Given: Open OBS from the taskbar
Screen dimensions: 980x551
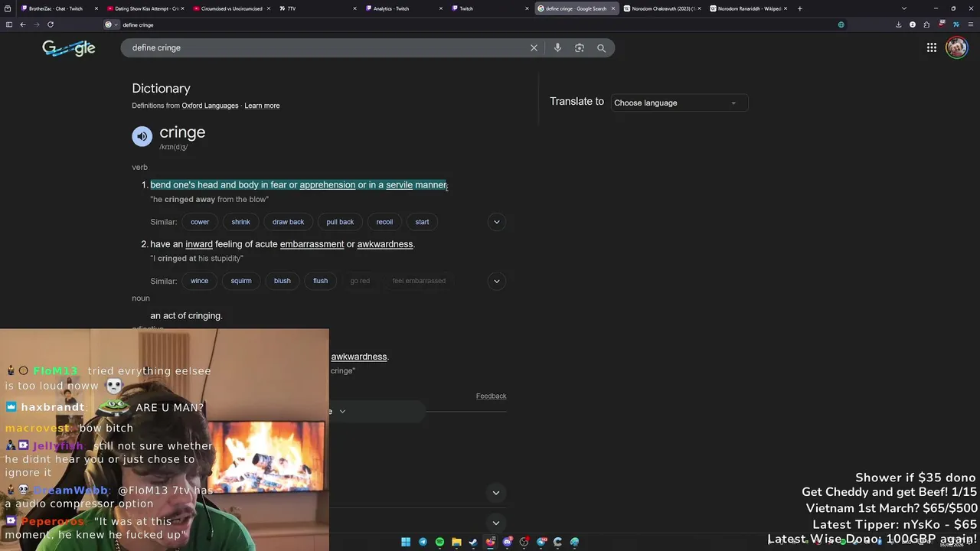Looking at the screenshot, I should tap(524, 542).
